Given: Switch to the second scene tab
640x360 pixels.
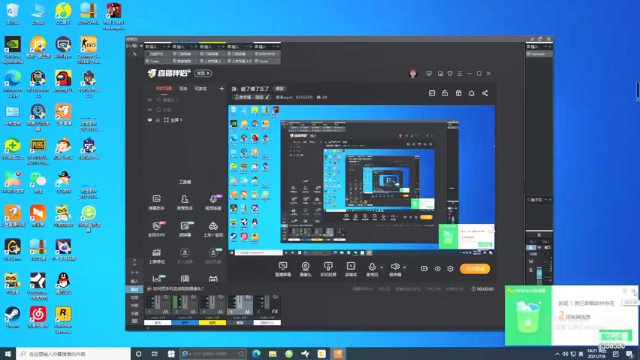Looking at the screenshot, I should coord(183,88).
